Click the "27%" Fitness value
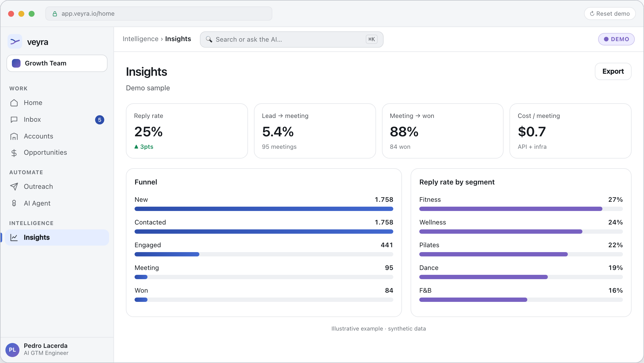Viewport: 644px width, 363px height. click(616, 200)
